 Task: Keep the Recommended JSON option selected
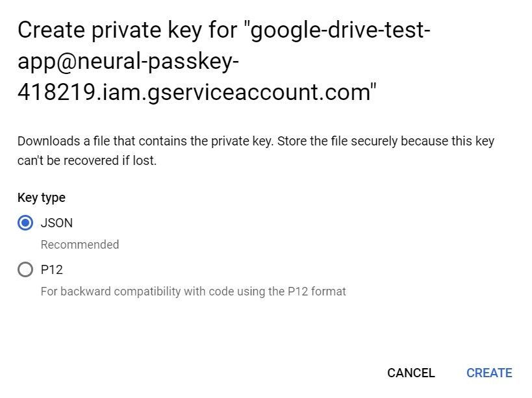pos(25,223)
